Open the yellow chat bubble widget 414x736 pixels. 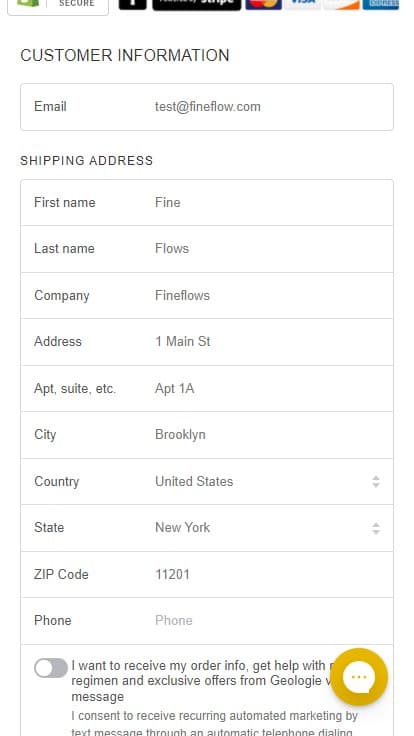pos(359,676)
